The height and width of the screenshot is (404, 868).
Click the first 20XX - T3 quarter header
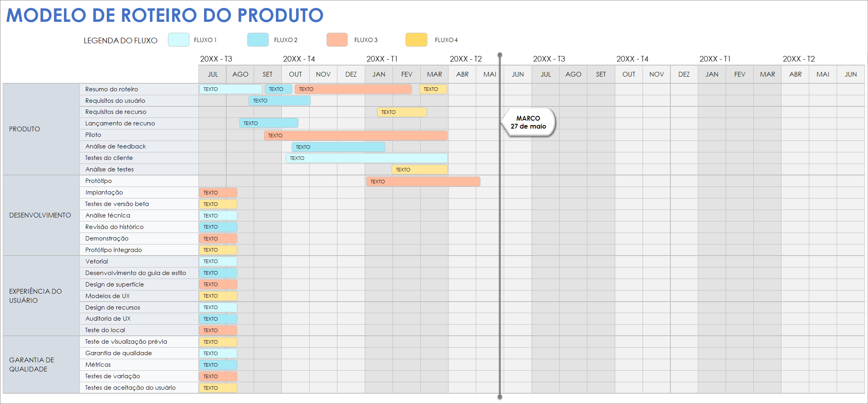tap(216, 59)
